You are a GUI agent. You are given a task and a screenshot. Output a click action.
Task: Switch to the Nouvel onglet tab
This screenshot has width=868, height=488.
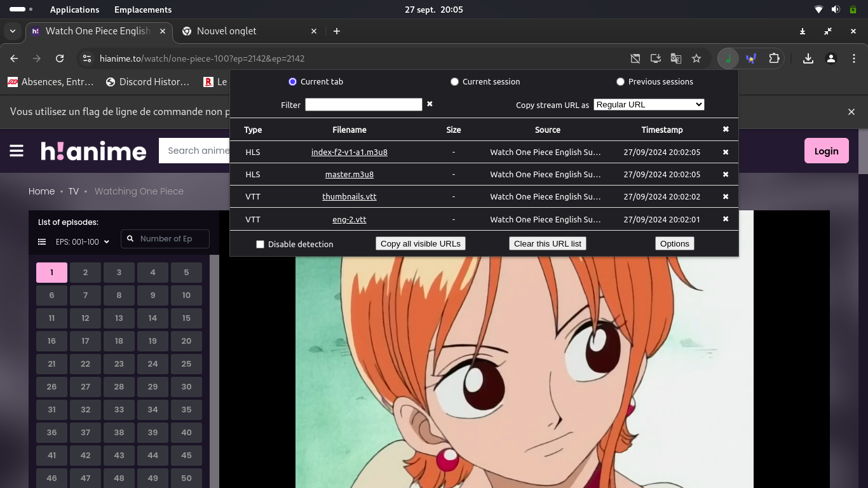click(248, 31)
